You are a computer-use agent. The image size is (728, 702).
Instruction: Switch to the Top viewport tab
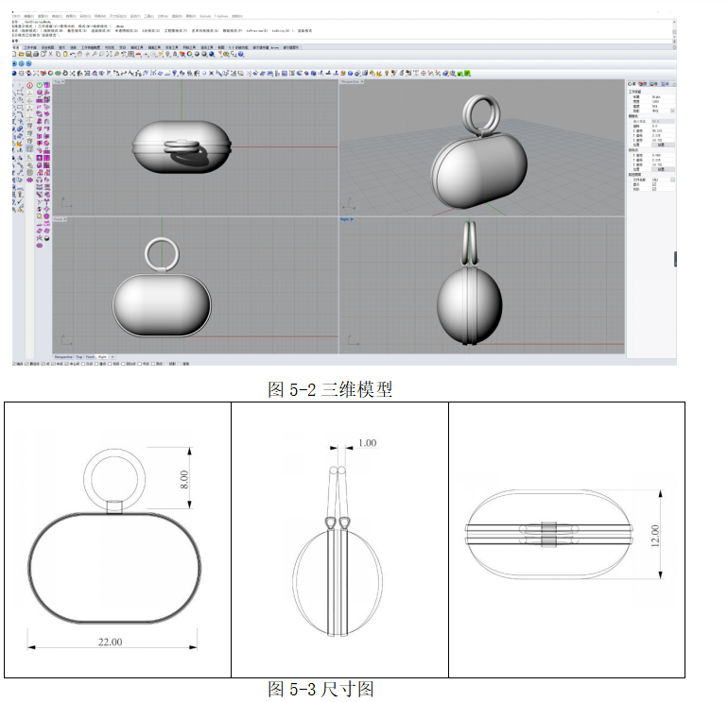pyautogui.click(x=78, y=357)
